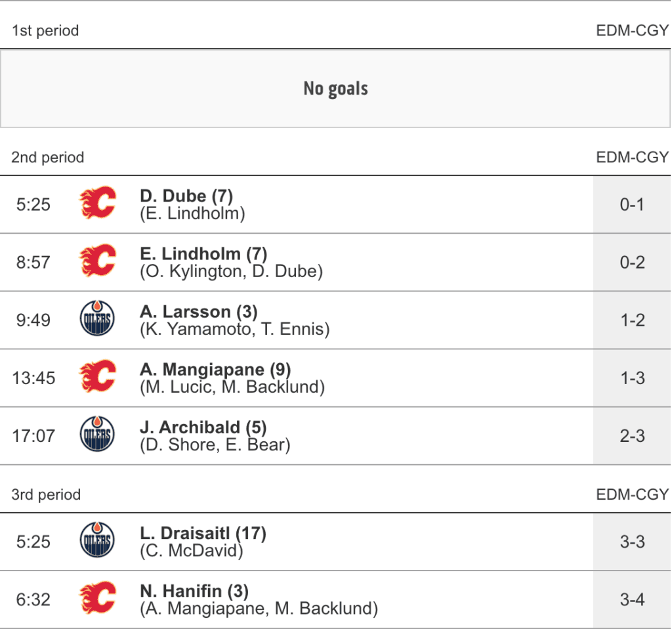Viewport: 672px width, 629px height.
Task: Click the Oilers logo beside J. Archibald goal
Action: click(x=97, y=435)
